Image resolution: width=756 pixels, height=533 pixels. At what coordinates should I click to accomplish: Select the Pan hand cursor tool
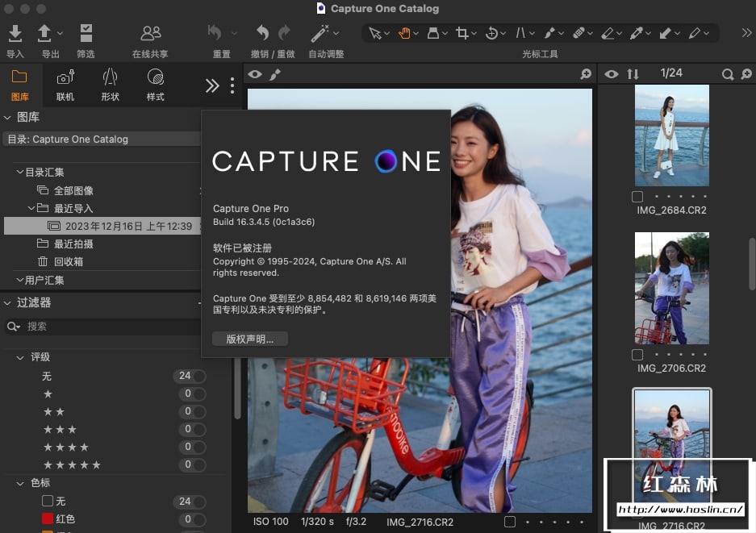tap(403, 33)
